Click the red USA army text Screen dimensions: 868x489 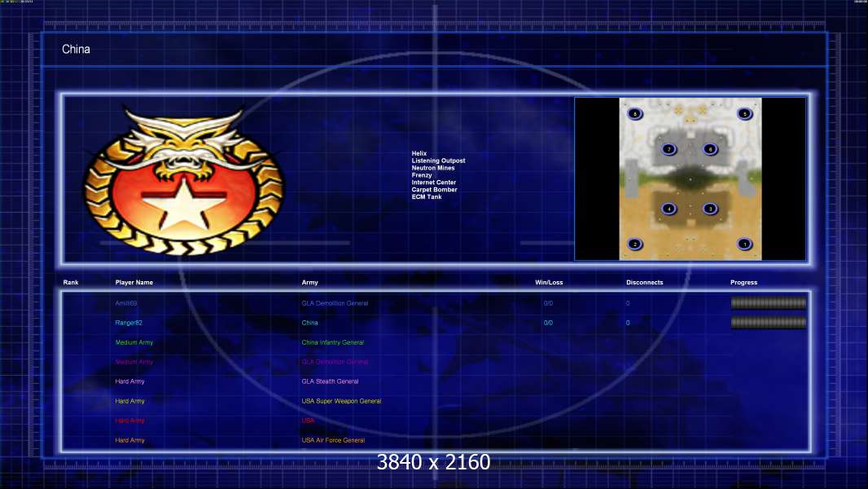[x=308, y=421]
